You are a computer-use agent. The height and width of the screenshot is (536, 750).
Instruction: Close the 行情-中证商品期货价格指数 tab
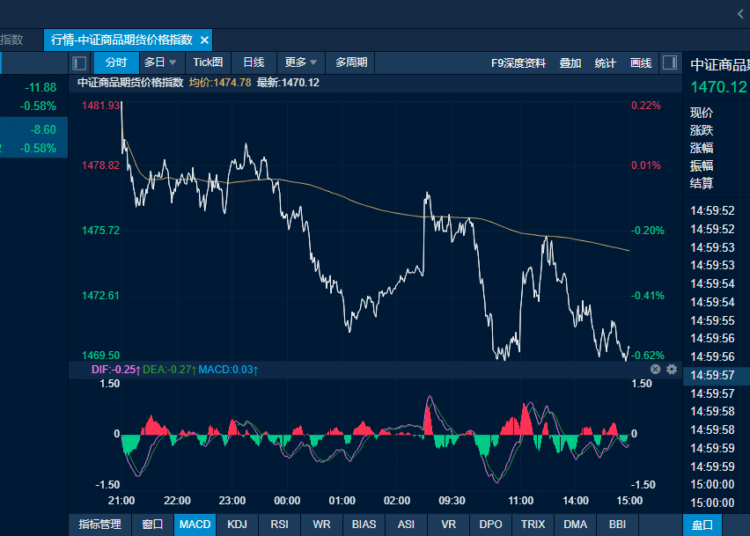[204, 40]
